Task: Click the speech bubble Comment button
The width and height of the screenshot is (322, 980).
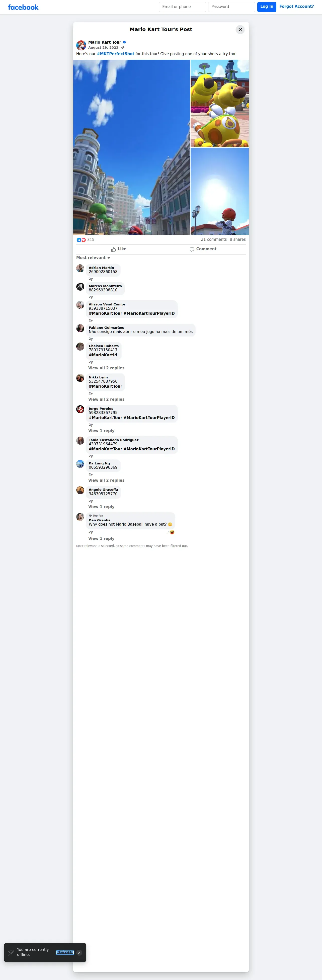Action: pyautogui.click(x=203, y=249)
